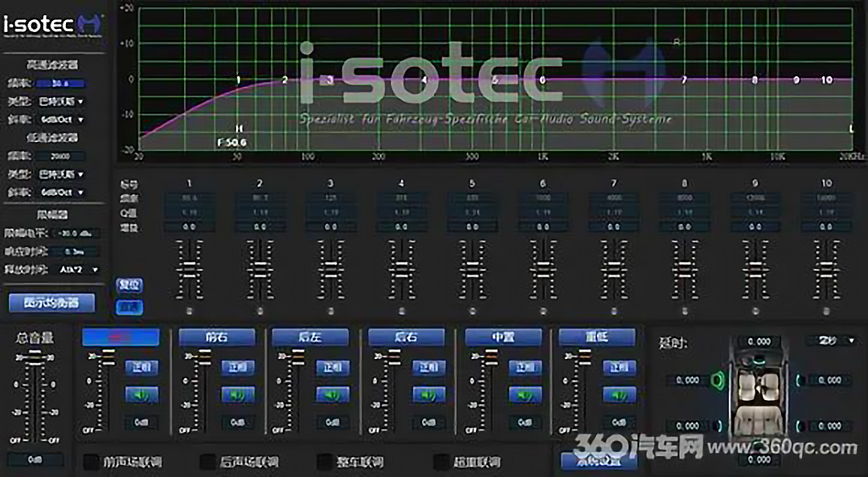Switch to the 中置 channel tab
The height and width of the screenshot is (477, 868).
(x=503, y=337)
